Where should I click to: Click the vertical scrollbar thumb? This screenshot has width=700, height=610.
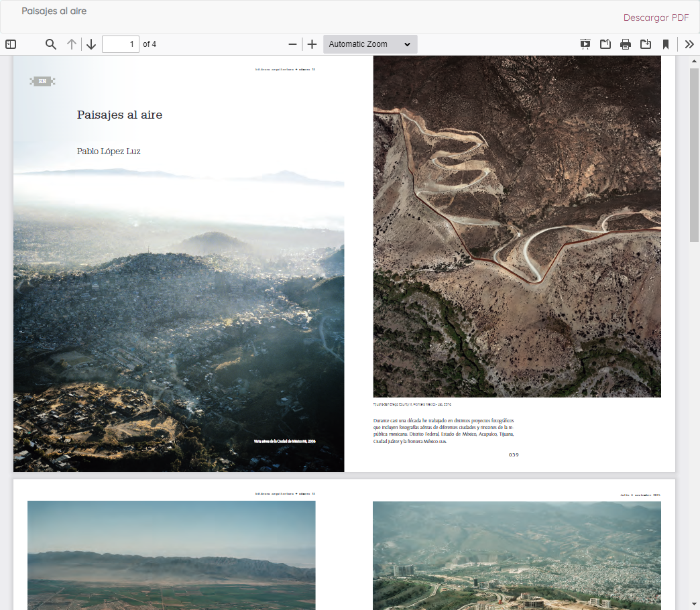694,155
